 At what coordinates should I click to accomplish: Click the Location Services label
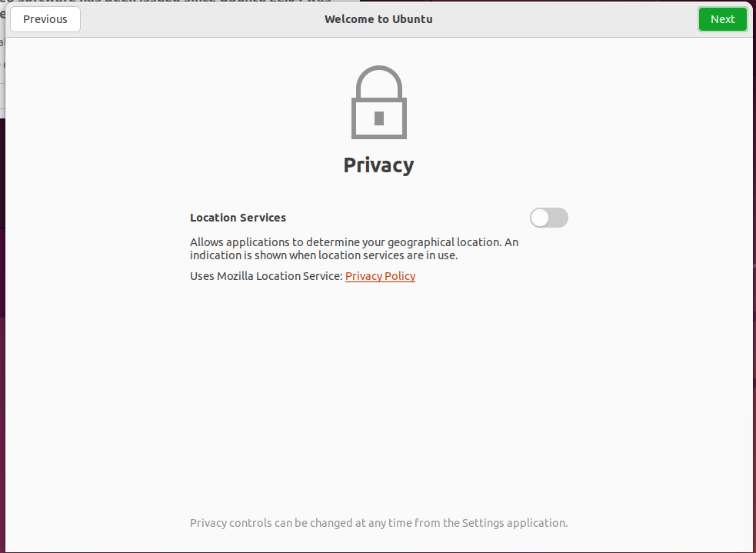pos(238,218)
